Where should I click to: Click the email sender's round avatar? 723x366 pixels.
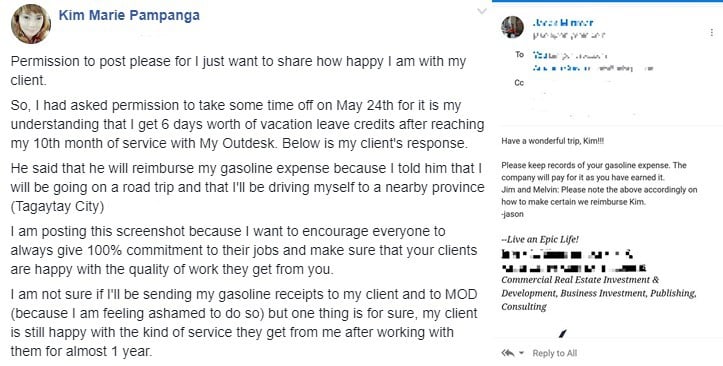pyautogui.click(x=512, y=27)
